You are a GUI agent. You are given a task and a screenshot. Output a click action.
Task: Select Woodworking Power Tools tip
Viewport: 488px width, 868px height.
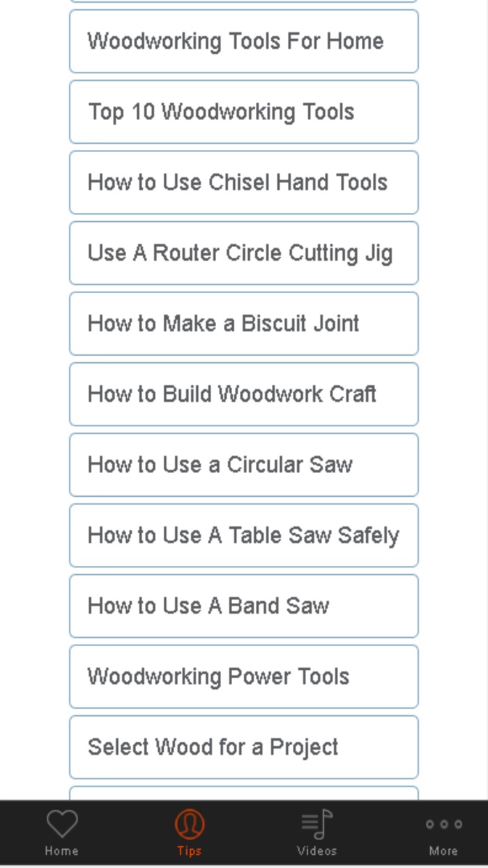[244, 676]
